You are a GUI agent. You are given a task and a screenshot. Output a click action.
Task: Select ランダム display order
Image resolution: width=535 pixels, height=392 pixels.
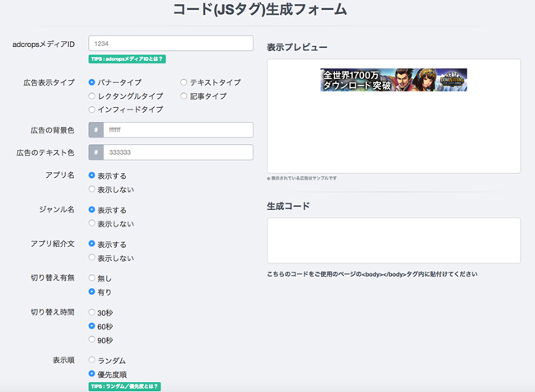click(91, 360)
